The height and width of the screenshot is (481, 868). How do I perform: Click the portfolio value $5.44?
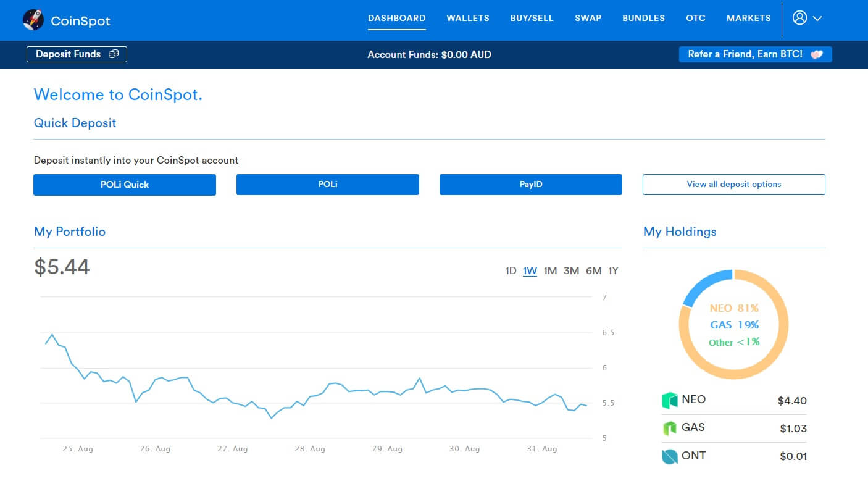point(62,267)
